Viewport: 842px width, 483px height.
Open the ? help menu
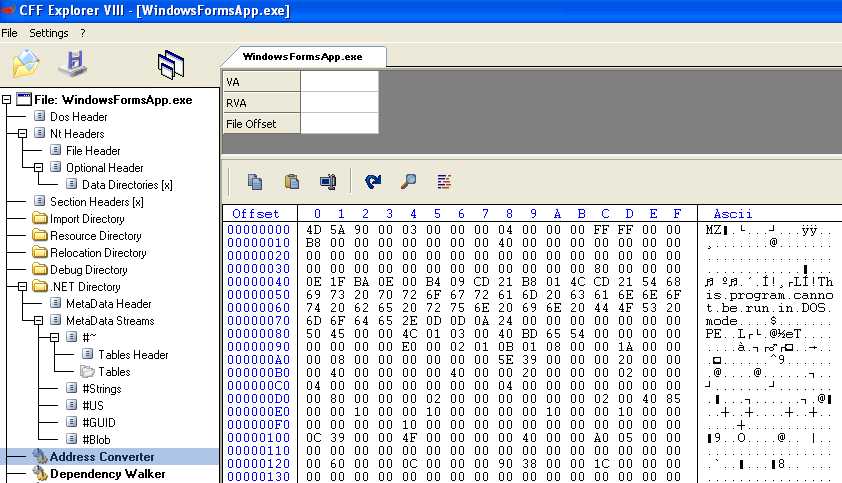coord(83,33)
